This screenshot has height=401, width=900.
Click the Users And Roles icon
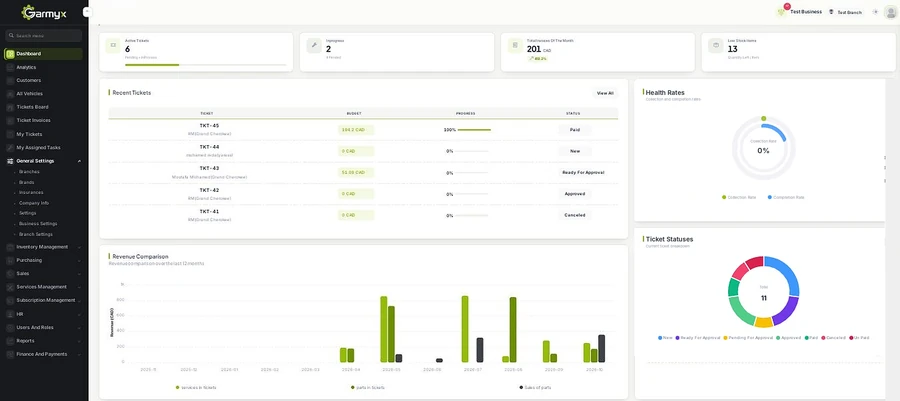click(x=10, y=328)
